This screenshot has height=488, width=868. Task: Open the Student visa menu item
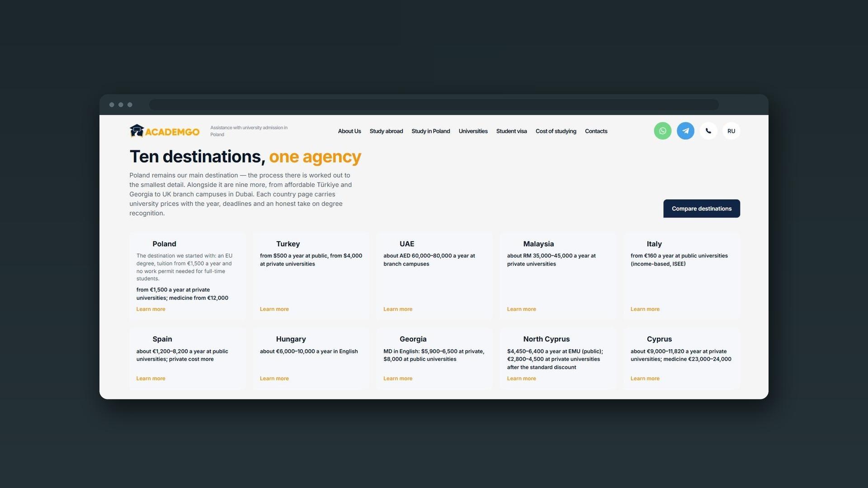point(511,131)
